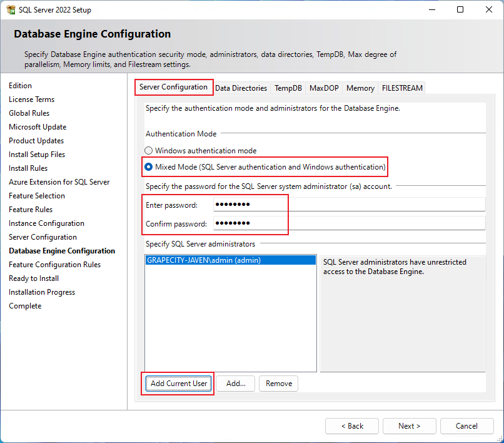Screen dimensions: 504x443
Task: Go back with the Back button
Action: [352, 426]
